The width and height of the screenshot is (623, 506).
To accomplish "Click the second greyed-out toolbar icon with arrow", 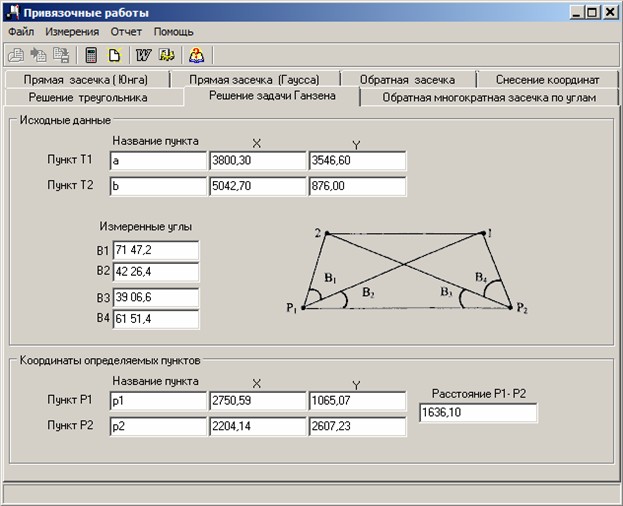I will click(39, 55).
